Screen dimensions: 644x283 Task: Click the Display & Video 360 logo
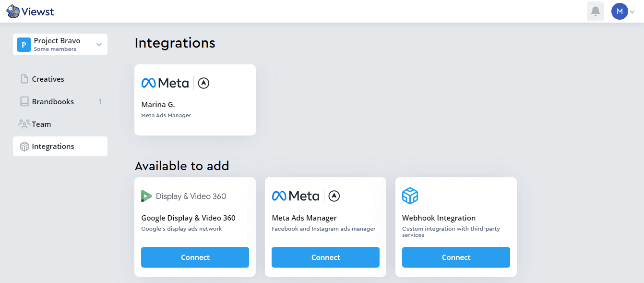(183, 196)
